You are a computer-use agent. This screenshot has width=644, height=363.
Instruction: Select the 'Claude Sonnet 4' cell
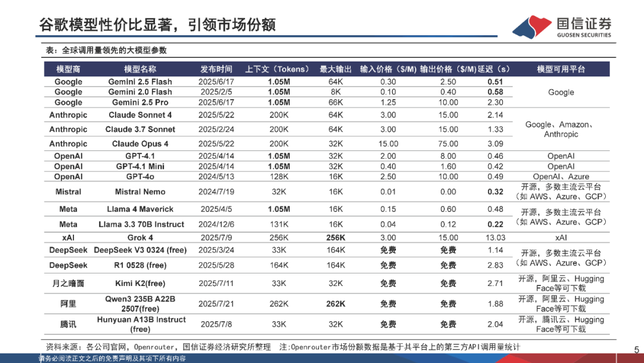click(140, 115)
